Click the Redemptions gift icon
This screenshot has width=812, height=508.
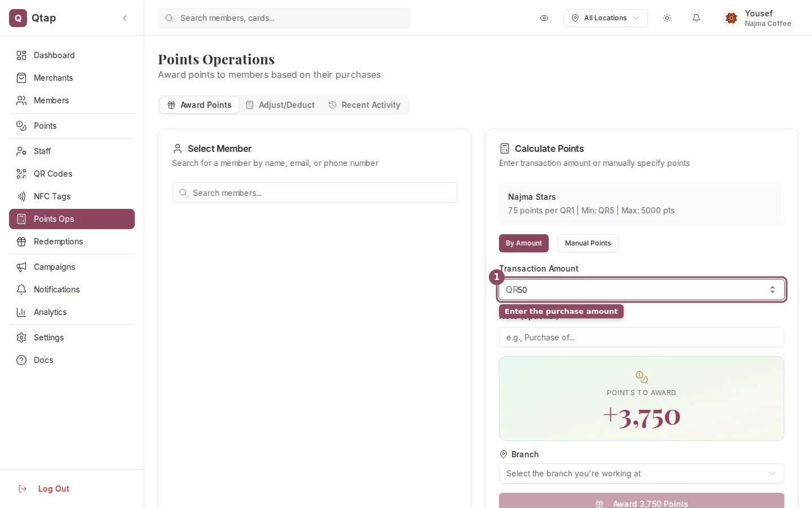click(21, 242)
